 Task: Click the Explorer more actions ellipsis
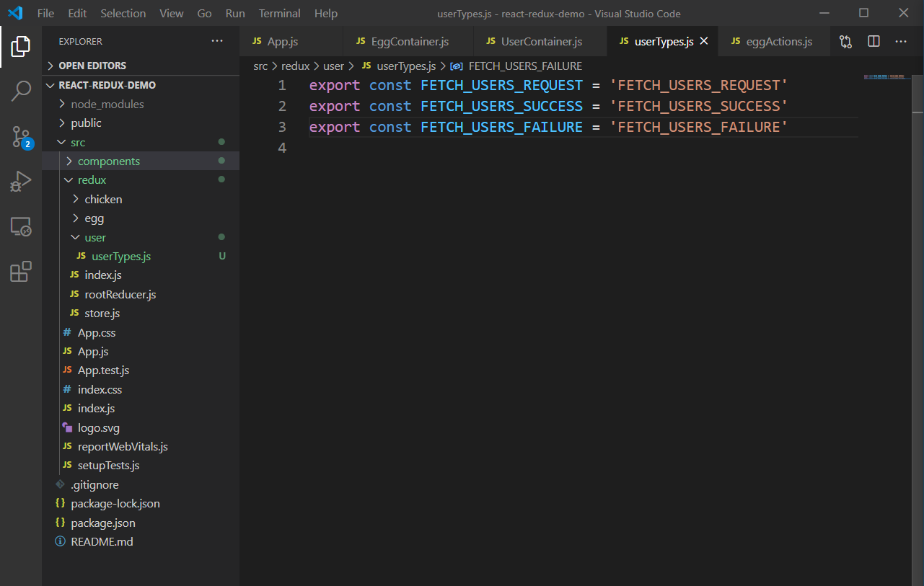[x=217, y=41]
